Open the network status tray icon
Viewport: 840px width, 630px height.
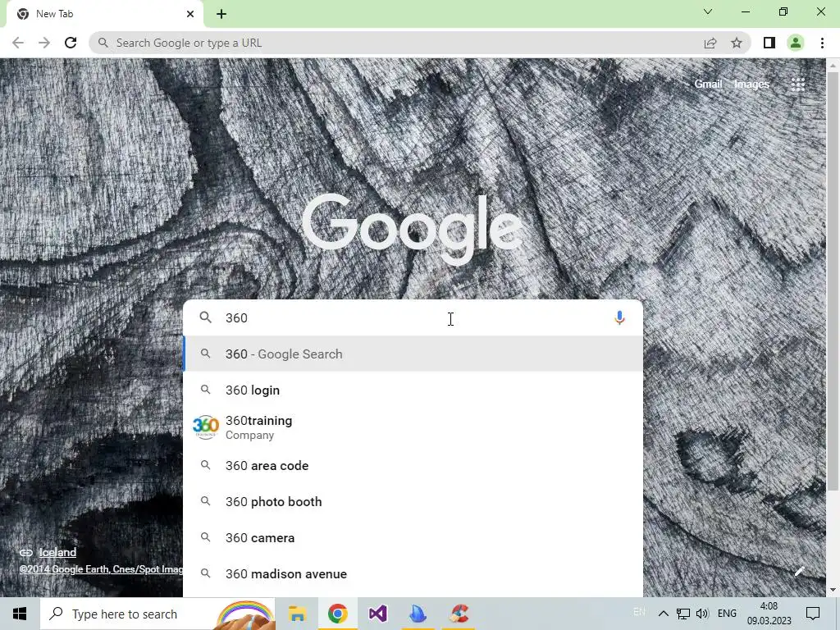(683, 614)
